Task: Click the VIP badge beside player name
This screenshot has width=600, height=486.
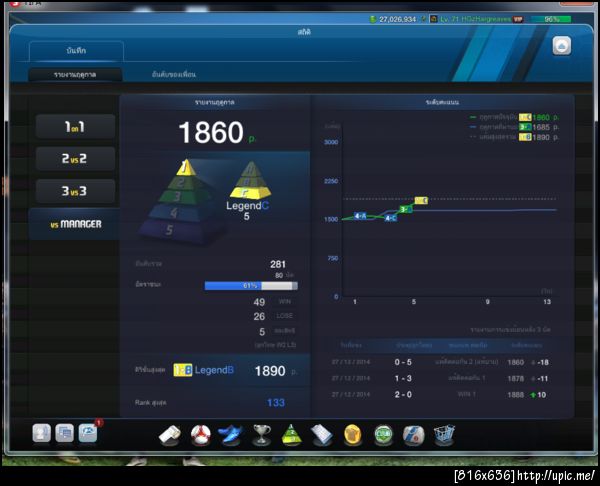Action: click(x=518, y=19)
